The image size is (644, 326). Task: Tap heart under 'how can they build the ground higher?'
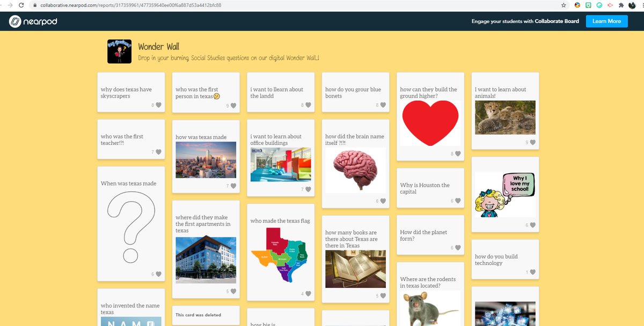tap(458, 154)
